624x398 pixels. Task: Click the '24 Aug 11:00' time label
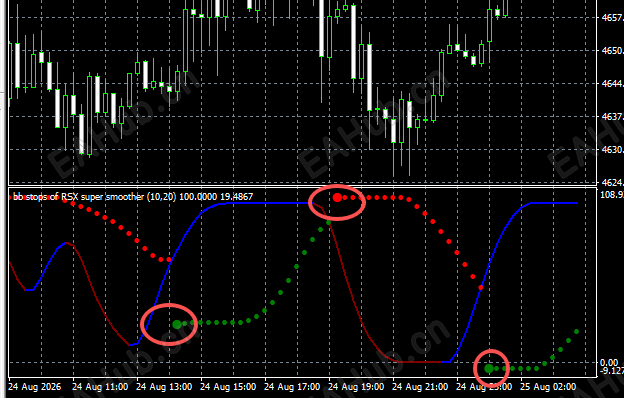pyautogui.click(x=100, y=387)
